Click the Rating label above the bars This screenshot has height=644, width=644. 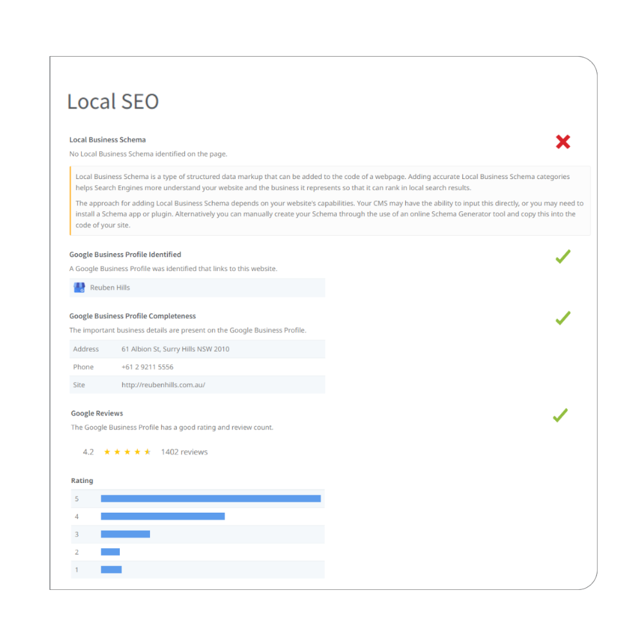point(82,480)
